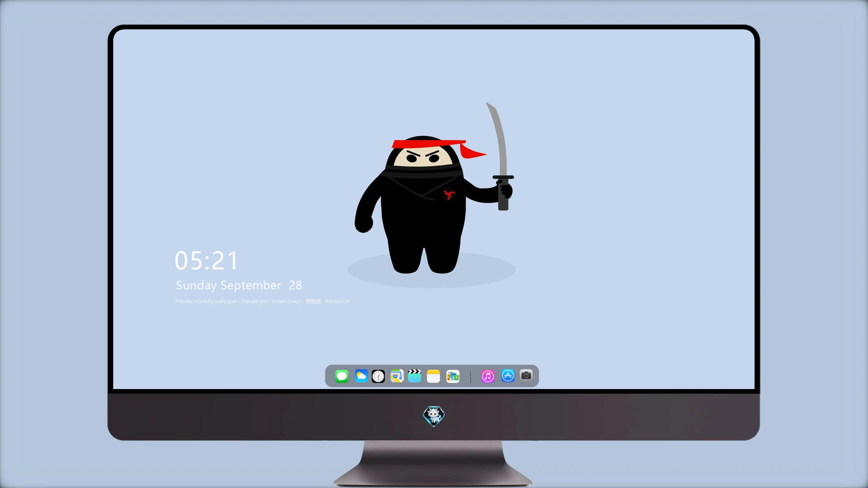Open the Maps app in the dock
Image resolution: width=868 pixels, height=488 pixels.
click(397, 376)
